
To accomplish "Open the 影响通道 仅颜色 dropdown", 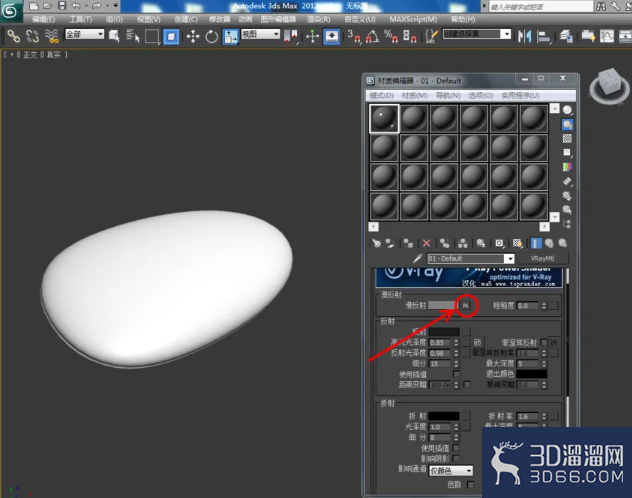I will tap(451, 471).
